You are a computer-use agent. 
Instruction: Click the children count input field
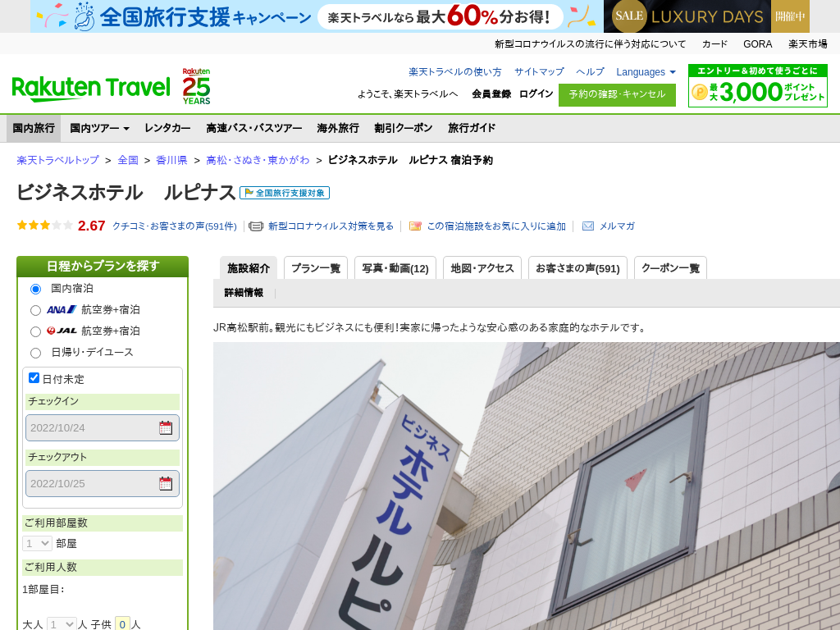[x=123, y=624]
